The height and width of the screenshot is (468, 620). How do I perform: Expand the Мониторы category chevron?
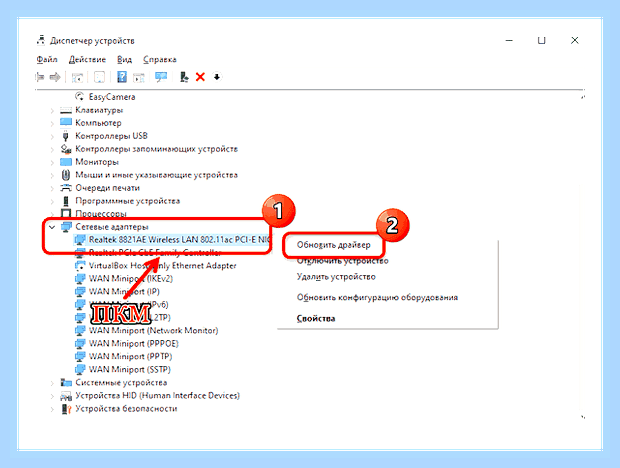pyautogui.click(x=52, y=162)
